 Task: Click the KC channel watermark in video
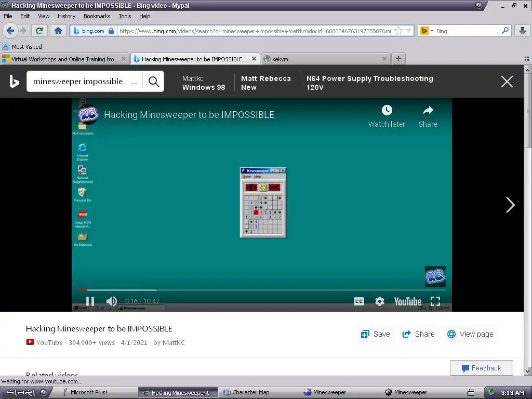(x=435, y=276)
